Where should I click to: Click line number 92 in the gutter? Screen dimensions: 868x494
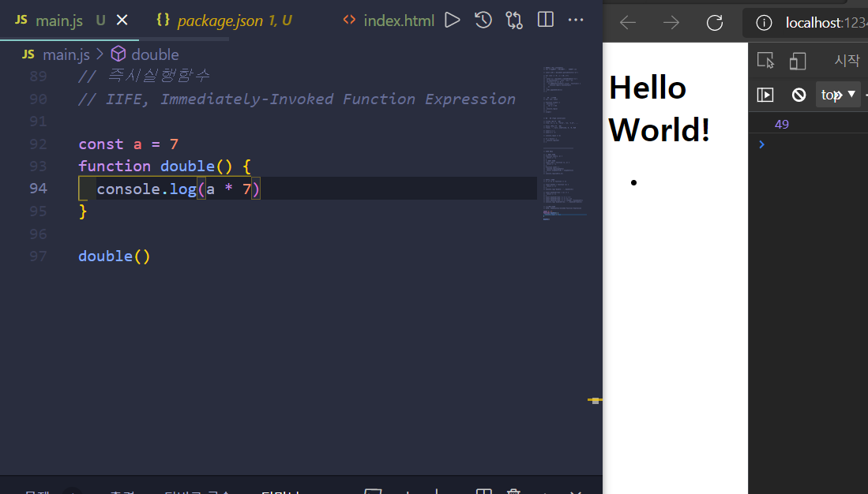pyautogui.click(x=38, y=144)
